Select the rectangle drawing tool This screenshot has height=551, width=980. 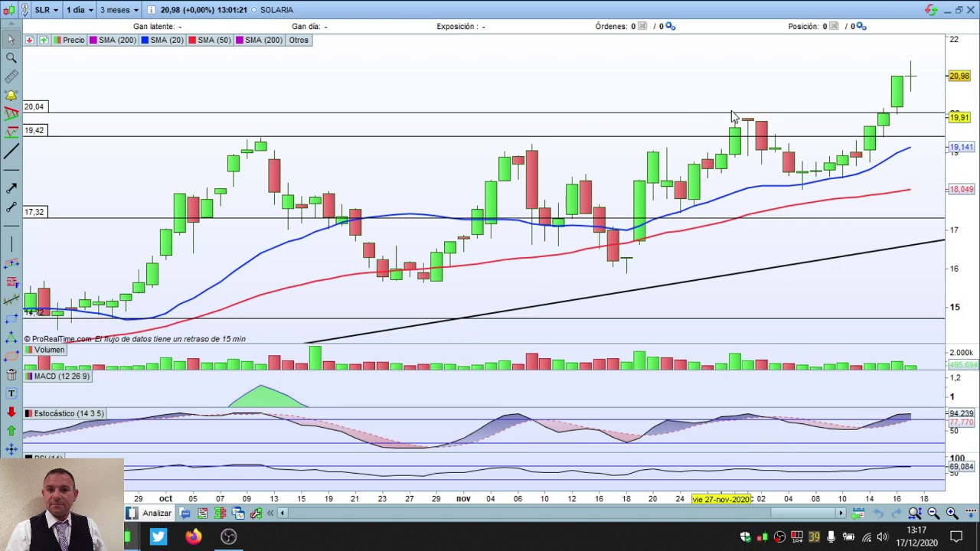(x=11, y=318)
